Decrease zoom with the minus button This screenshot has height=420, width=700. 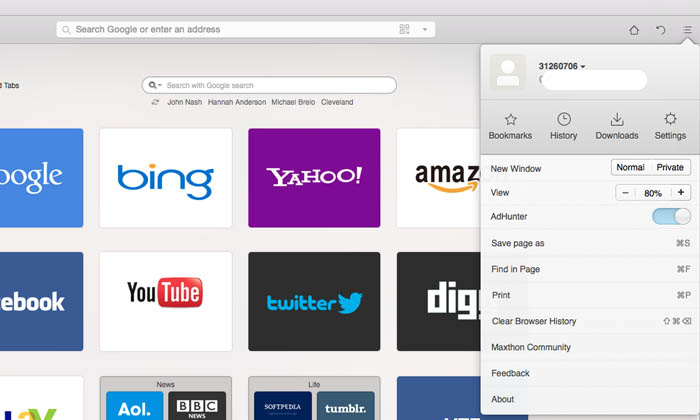pyautogui.click(x=625, y=193)
